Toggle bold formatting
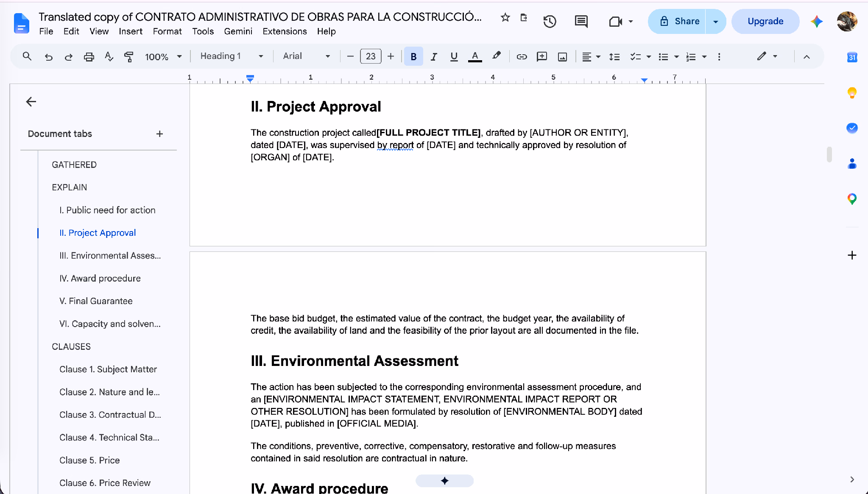 pyautogui.click(x=413, y=56)
